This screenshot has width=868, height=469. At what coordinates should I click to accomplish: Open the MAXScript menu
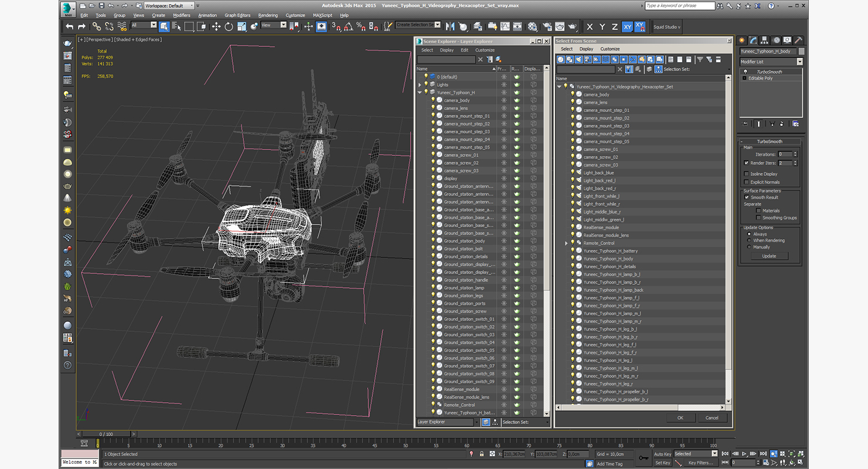tap(323, 15)
